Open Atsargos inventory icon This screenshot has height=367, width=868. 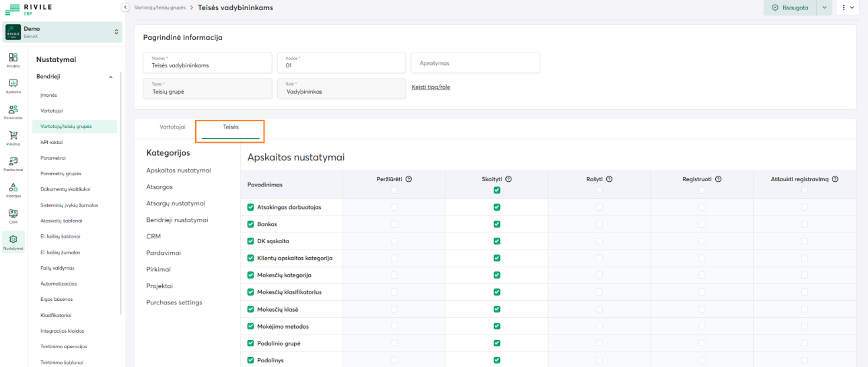point(13,188)
